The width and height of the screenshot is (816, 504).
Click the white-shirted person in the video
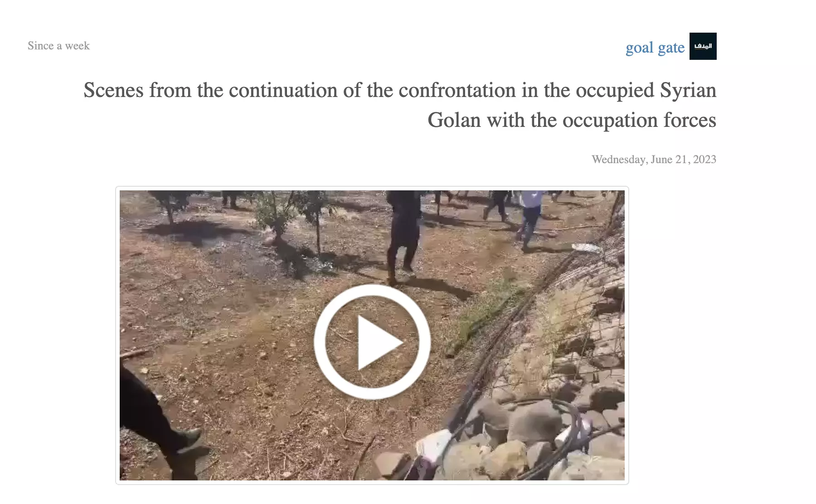tap(529, 217)
